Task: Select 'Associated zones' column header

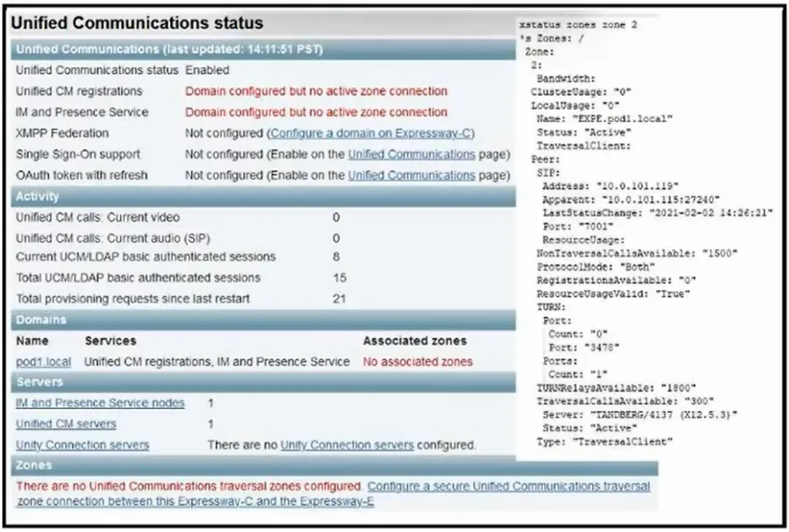Action: (415, 341)
